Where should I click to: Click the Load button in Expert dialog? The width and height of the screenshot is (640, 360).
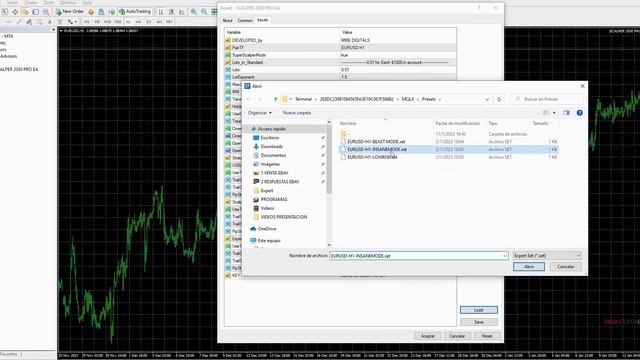point(479,310)
